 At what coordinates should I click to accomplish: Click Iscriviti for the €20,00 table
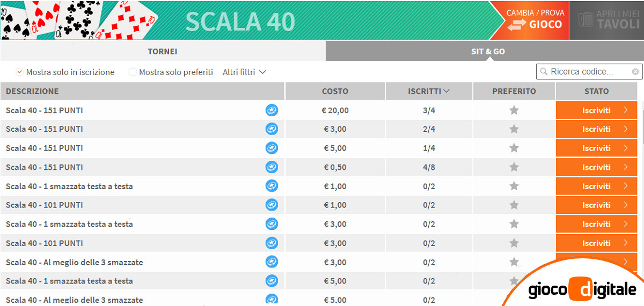click(596, 110)
